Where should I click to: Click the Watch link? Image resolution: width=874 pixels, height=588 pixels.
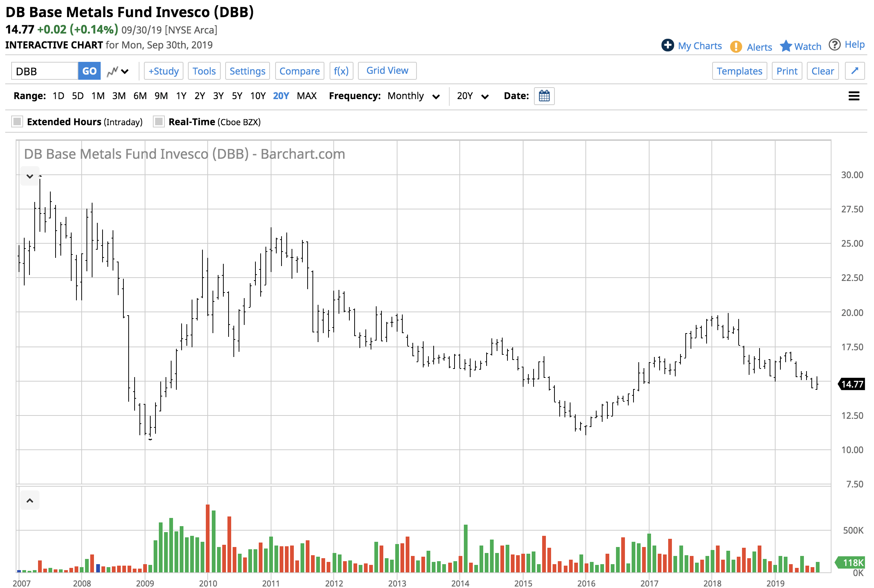pos(808,47)
